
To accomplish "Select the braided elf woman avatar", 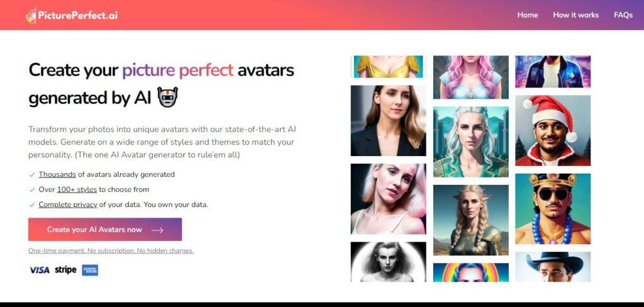I will point(470,220).
